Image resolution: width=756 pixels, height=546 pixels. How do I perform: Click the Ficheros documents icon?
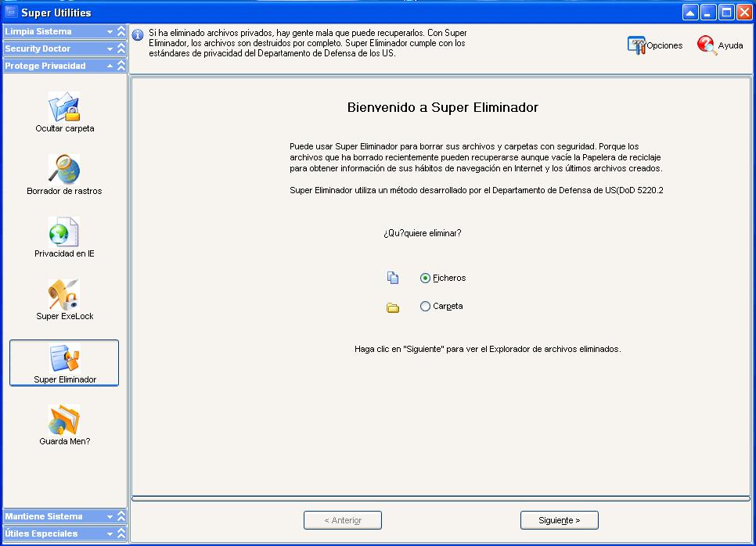pyautogui.click(x=393, y=278)
